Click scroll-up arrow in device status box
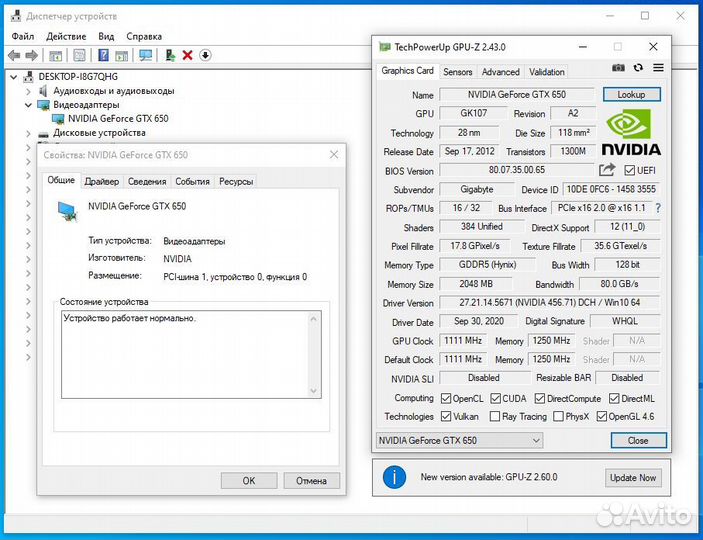This screenshot has width=703, height=540. 313,319
